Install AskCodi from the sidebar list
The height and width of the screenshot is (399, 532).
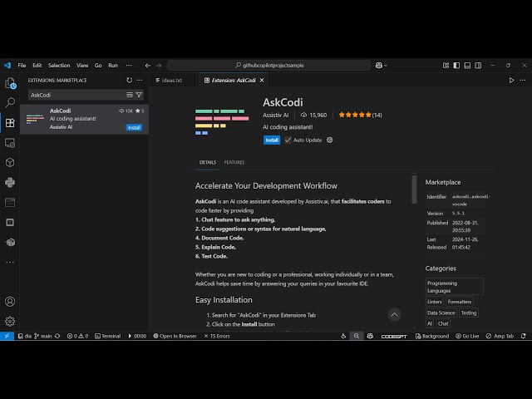[134, 127]
